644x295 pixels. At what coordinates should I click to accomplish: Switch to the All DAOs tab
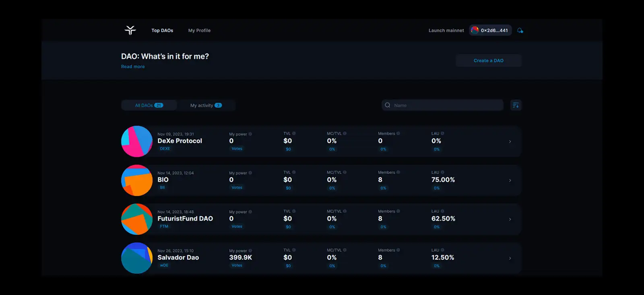149,105
